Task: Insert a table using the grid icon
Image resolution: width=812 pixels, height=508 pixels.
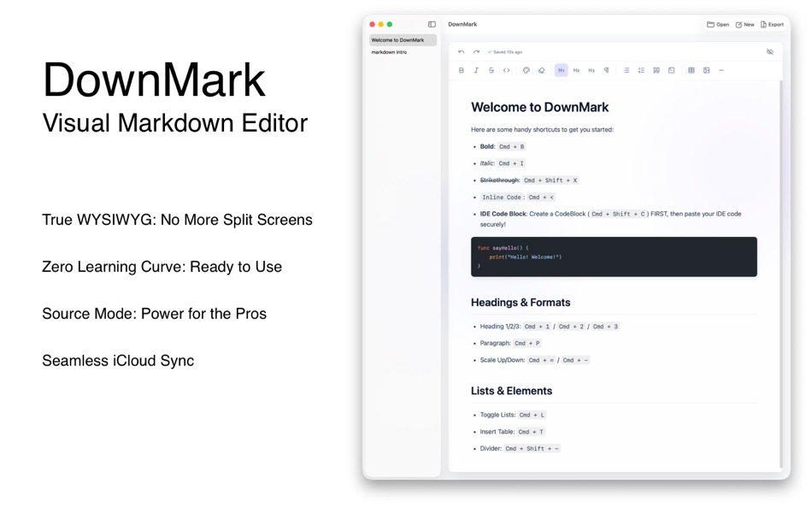Action: click(691, 70)
